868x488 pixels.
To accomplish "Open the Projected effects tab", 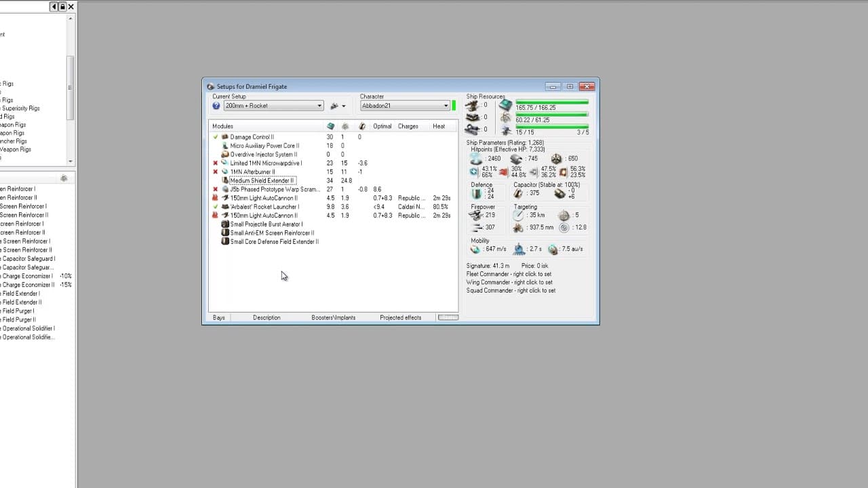I will point(401,317).
